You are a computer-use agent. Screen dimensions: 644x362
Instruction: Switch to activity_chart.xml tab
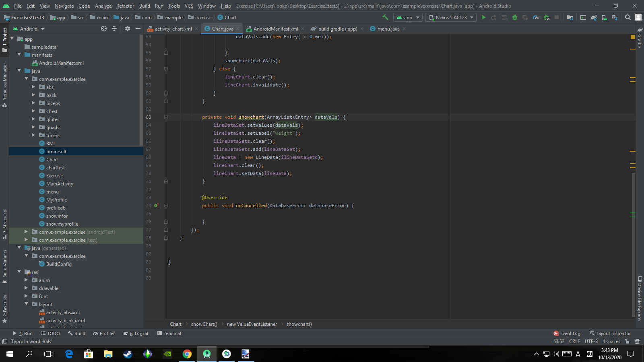click(173, 29)
